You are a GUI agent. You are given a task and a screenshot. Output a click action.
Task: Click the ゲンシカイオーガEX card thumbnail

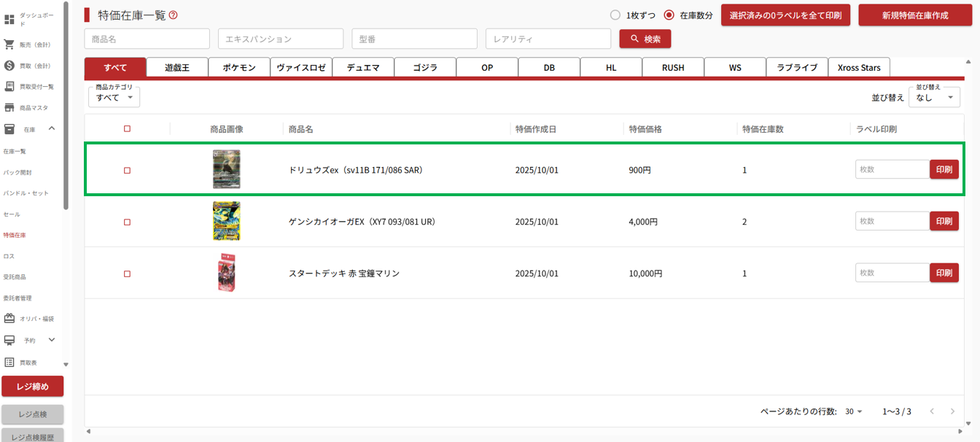pos(226,221)
